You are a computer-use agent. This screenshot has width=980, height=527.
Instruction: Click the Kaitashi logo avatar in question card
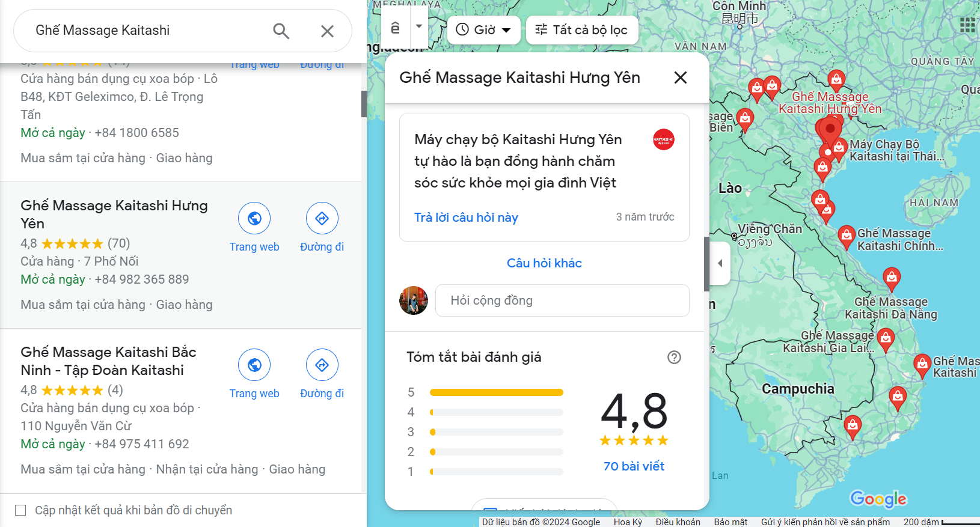(664, 139)
